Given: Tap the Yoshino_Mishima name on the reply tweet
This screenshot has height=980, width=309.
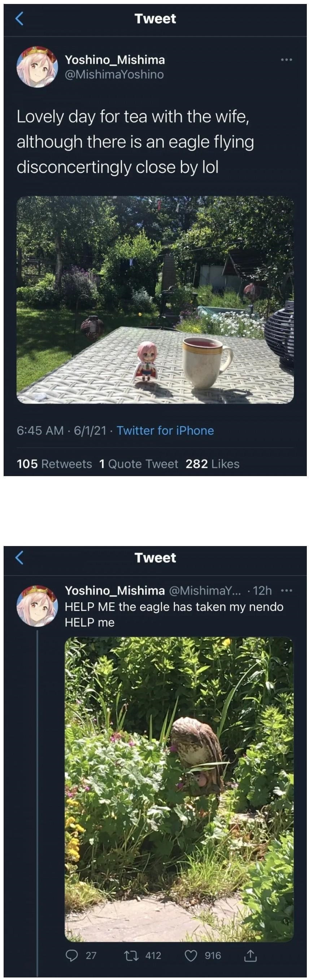Looking at the screenshot, I should click(115, 590).
